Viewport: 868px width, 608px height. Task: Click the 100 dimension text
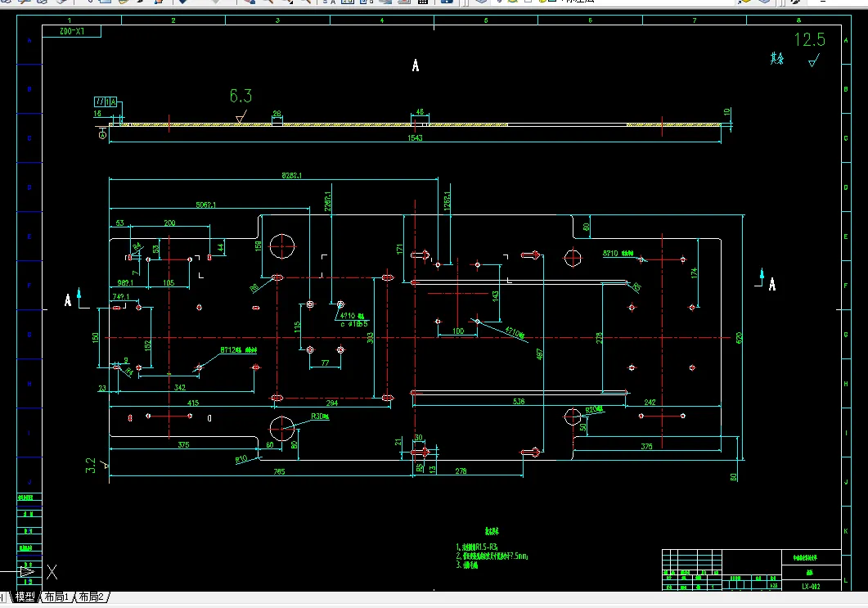[x=458, y=331]
